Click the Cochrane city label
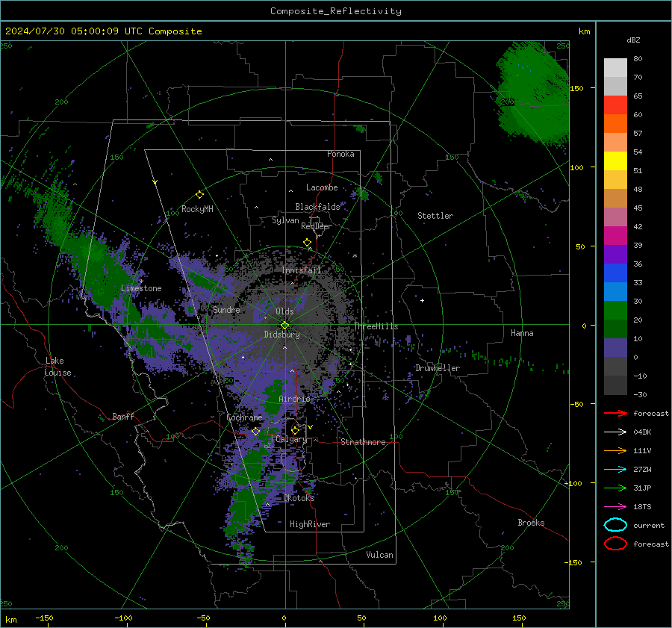 tap(244, 417)
